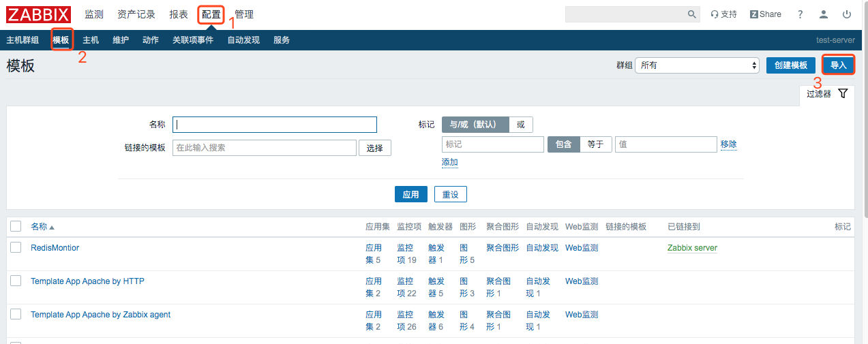Sort by the 名称 column header

coord(42,227)
